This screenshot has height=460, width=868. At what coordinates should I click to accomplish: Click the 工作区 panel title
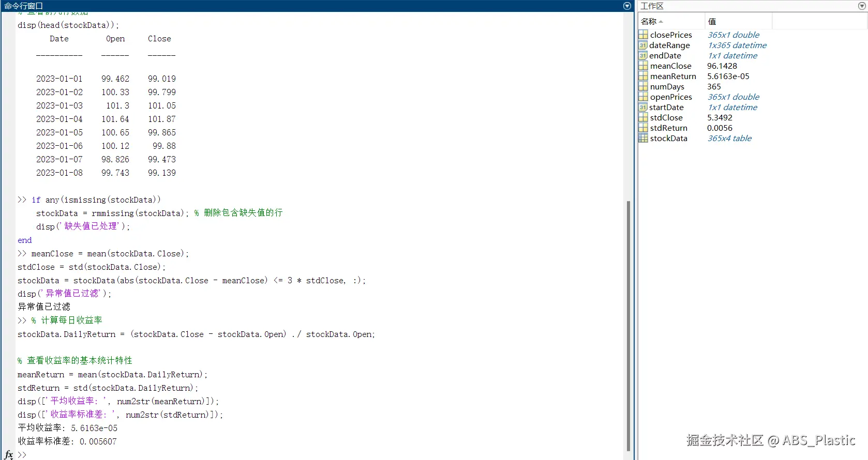(652, 6)
